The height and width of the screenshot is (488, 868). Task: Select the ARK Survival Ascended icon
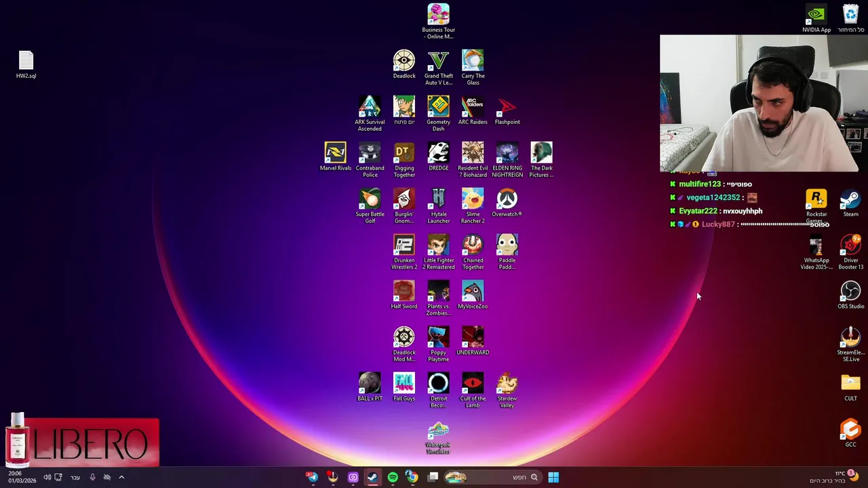[x=370, y=113]
